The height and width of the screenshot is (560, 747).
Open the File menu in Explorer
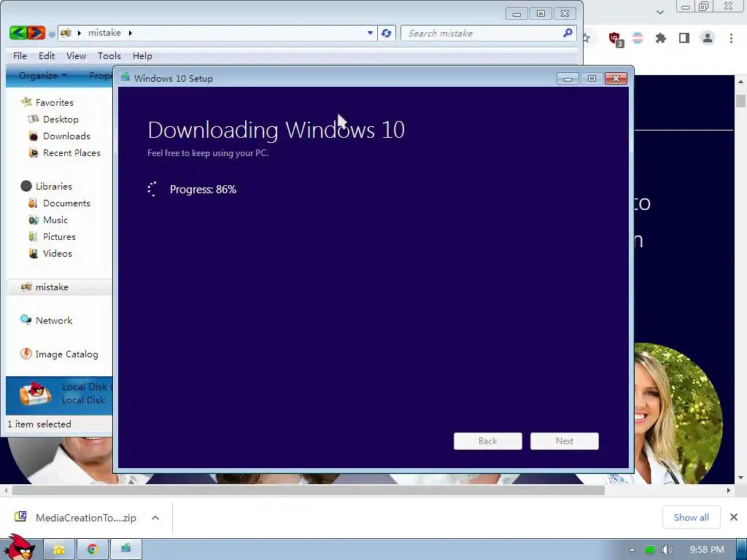coord(20,55)
